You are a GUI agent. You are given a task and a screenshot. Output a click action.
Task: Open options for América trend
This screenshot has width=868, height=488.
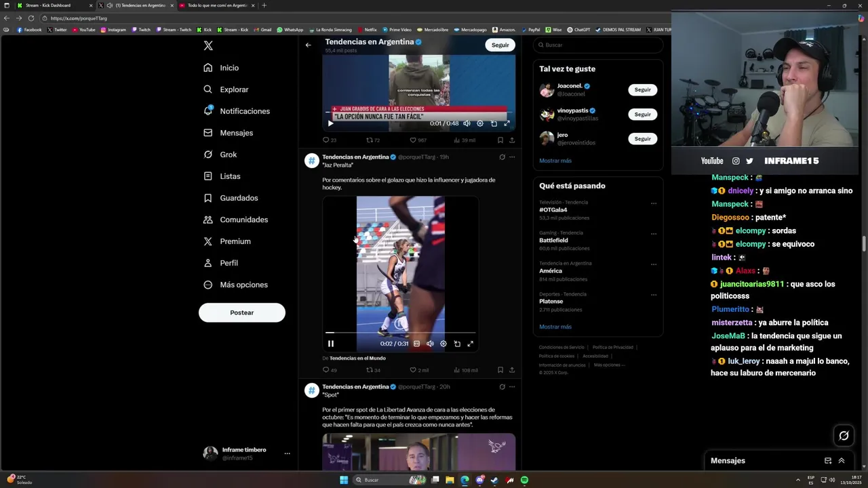654,264
